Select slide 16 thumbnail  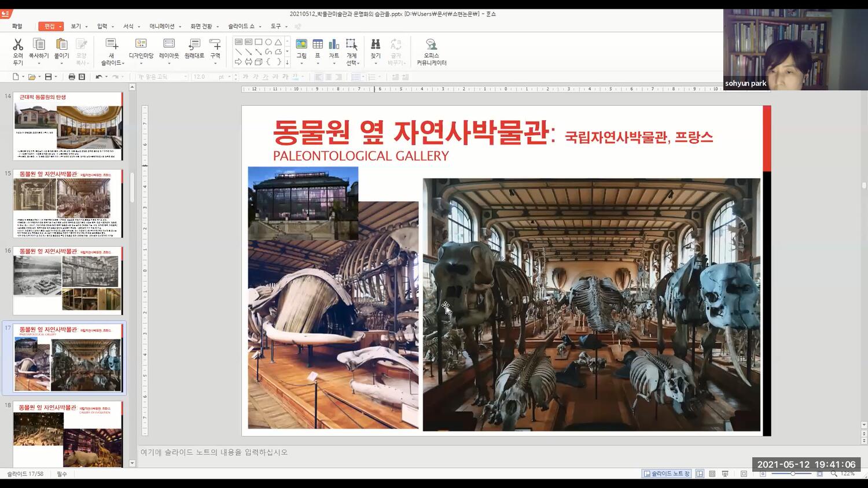click(x=68, y=281)
